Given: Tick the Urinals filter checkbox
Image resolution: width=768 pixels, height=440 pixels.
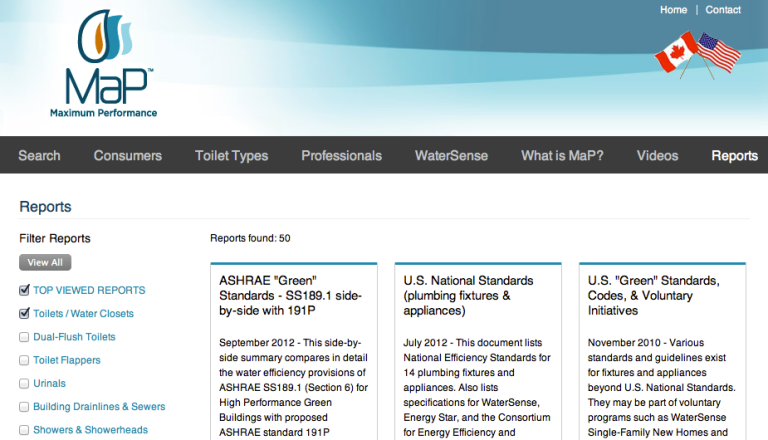Looking at the screenshot, I should (x=24, y=383).
